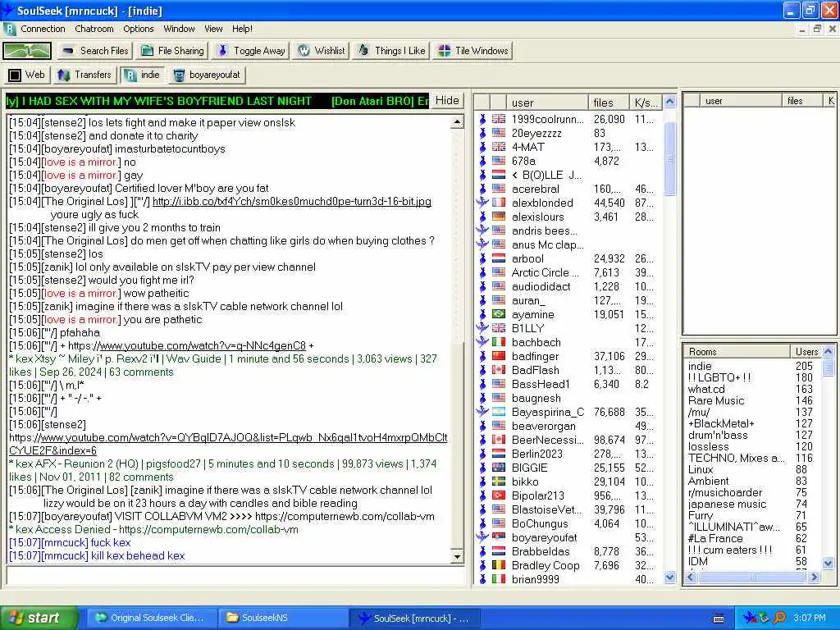Click bird icon beside arbool
Screen dimensions: 840x630
click(482, 258)
